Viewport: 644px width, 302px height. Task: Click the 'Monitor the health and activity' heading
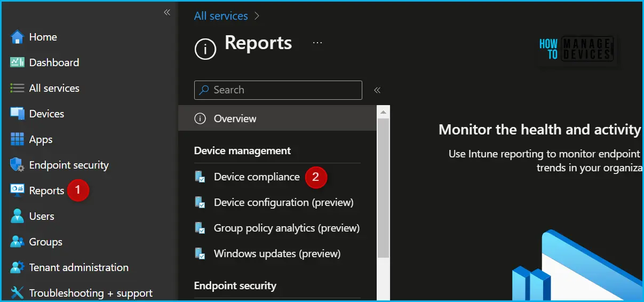(539, 130)
